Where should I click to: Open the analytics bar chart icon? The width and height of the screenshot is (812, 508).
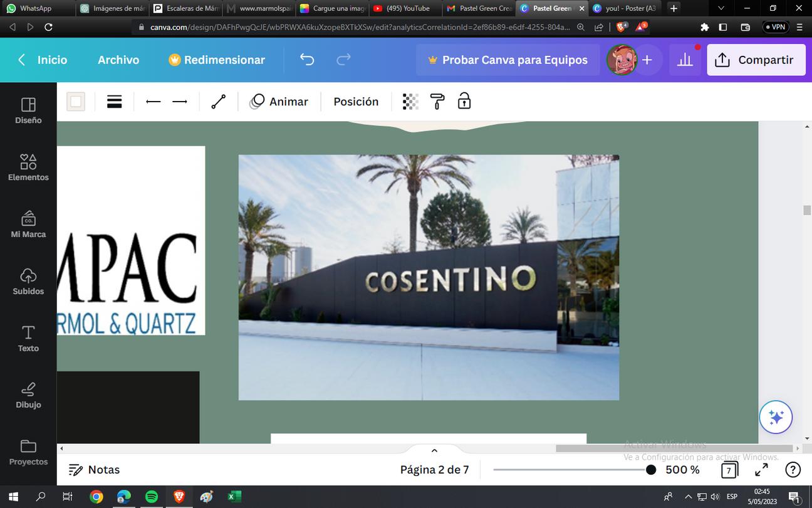pos(685,60)
